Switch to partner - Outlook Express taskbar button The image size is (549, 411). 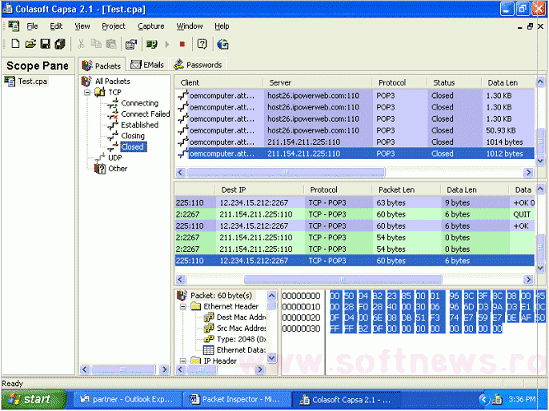[x=127, y=399]
